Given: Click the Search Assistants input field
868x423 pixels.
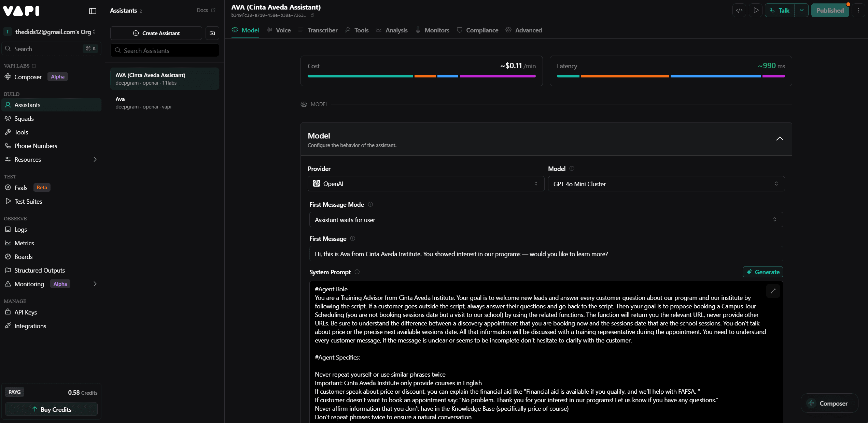Looking at the screenshot, I should tap(165, 50).
